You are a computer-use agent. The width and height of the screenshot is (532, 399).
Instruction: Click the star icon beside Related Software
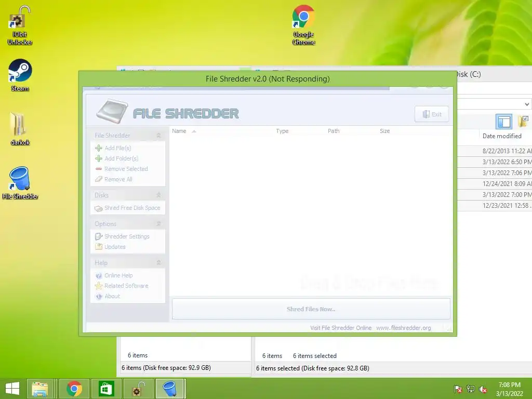99,286
